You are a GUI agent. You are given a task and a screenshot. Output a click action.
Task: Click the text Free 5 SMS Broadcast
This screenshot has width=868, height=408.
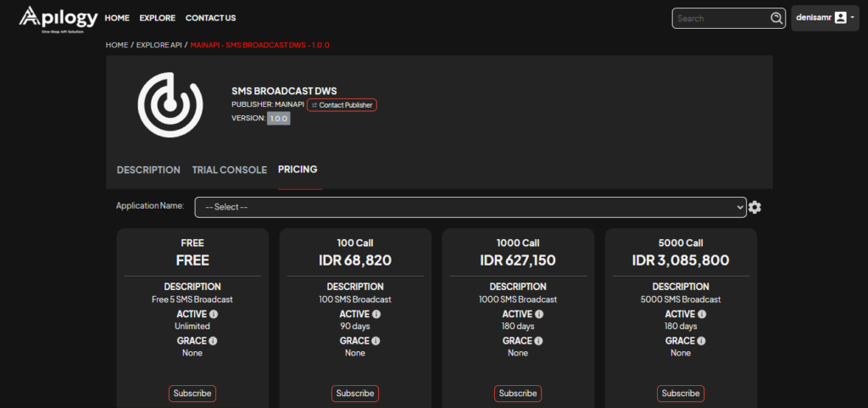pos(192,299)
